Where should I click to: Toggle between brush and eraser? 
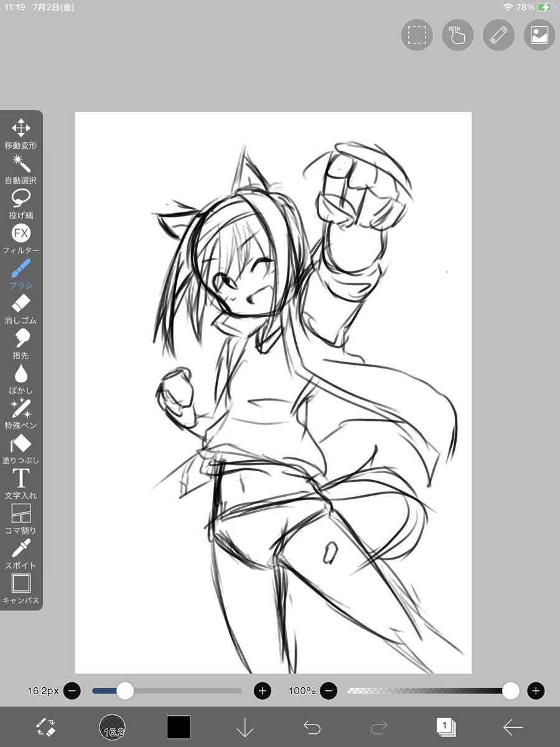point(47,727)
